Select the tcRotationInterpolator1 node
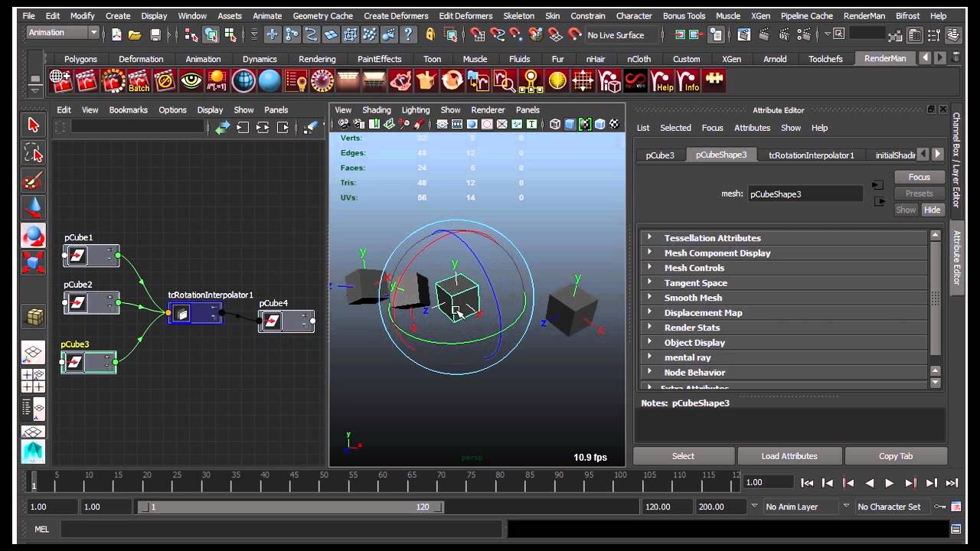 click(195, 313)
